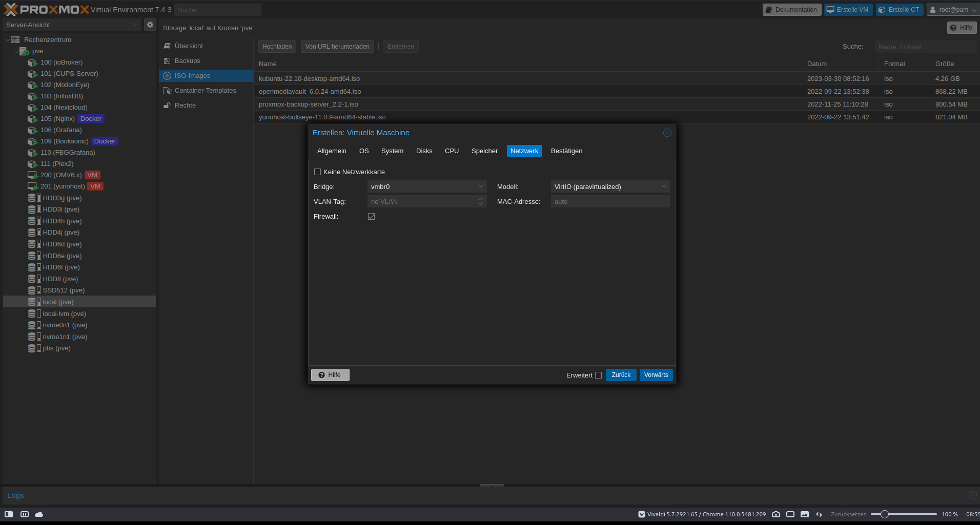Click the Proxmox logo
The height and width of the screenshot is (525, 980).
point(46,9)
